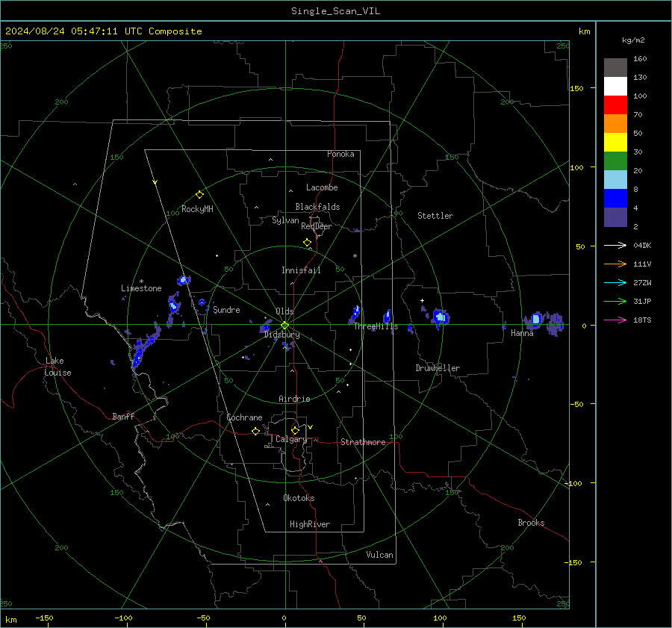The image size is (672, 628).
Task: Click the Stettler city label
Action: point(435,216)
